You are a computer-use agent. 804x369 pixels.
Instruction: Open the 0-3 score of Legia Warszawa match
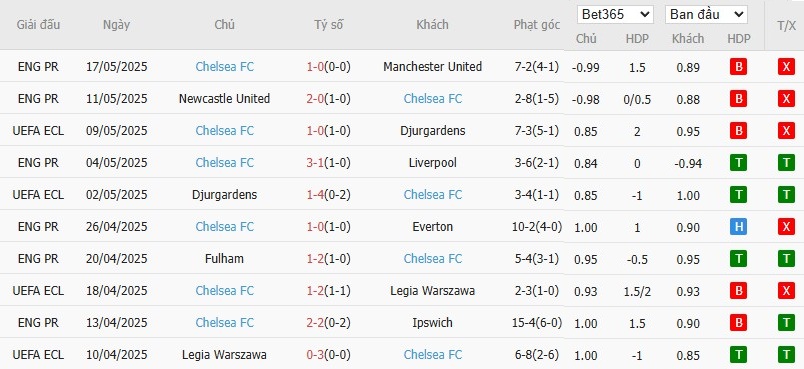[315, 355]
